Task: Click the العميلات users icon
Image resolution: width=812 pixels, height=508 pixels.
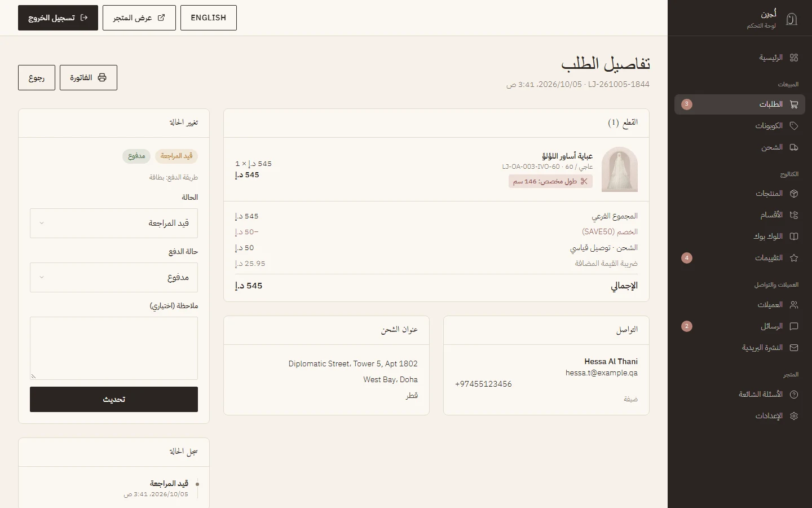Action: coord(794,305)
